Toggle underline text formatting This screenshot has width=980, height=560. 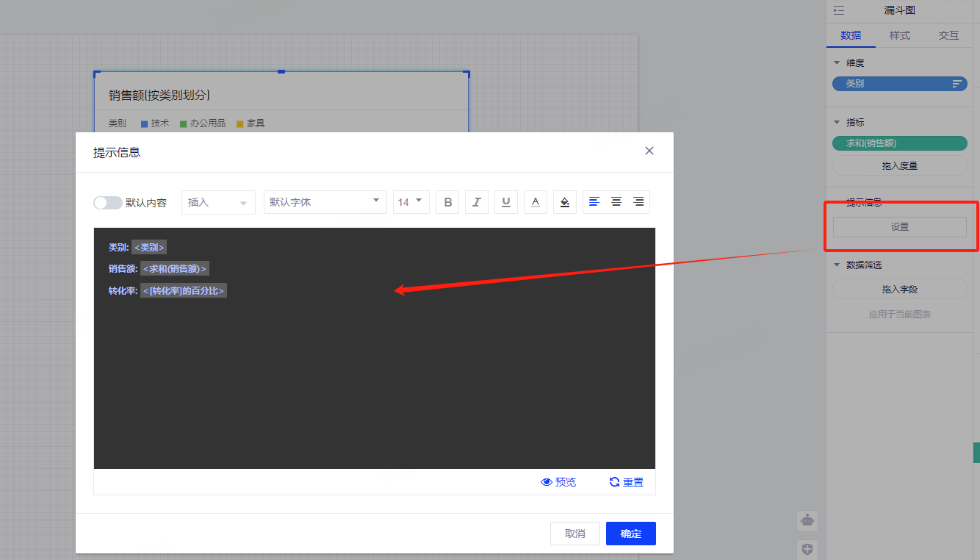click(x=506, y=202)
